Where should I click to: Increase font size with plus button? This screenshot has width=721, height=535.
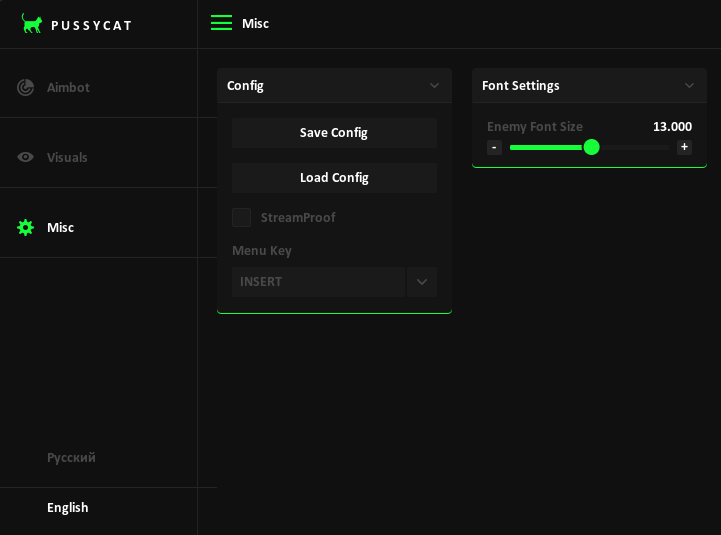684,147
